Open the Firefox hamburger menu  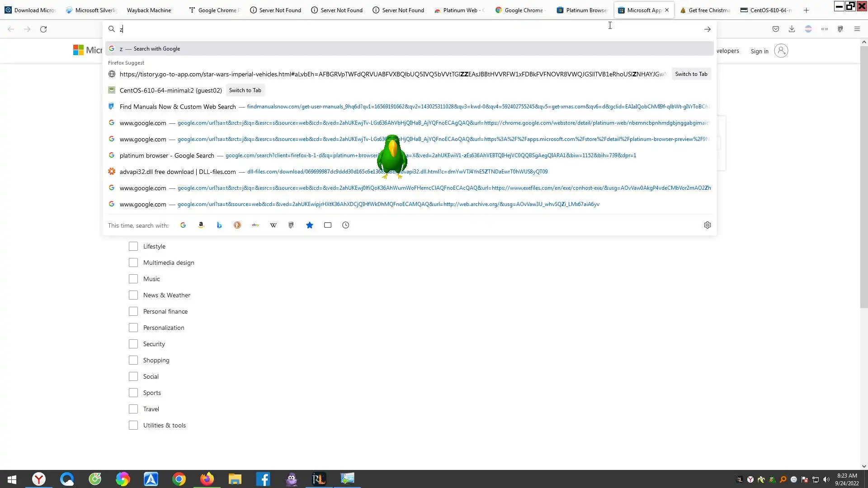[857, 29]
